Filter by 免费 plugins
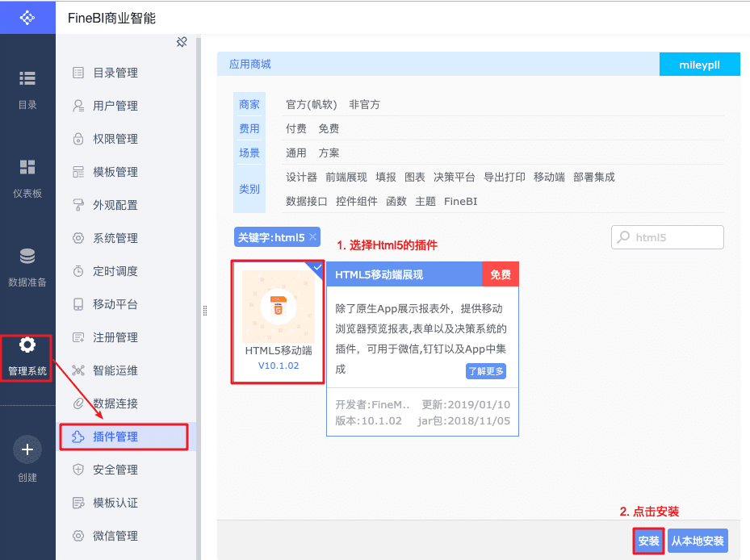Viewport: 750px width, 560px height. (329, 128)
